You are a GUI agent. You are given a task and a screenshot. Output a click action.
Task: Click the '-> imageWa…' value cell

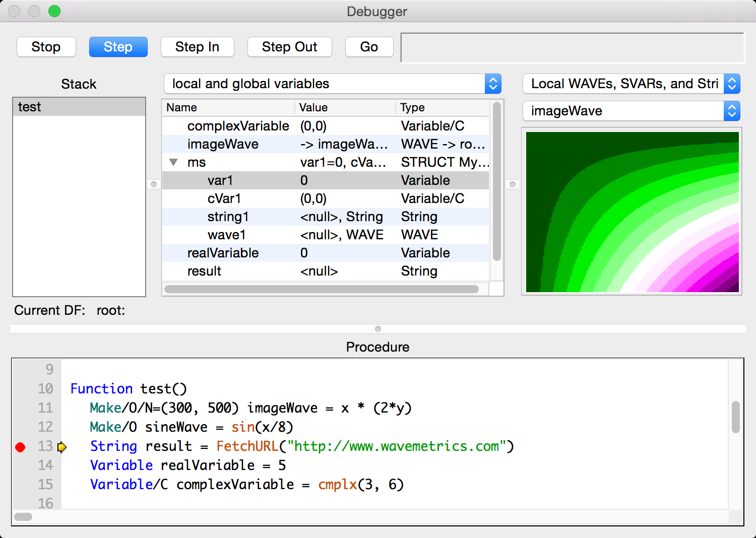[x=344, y=144]
